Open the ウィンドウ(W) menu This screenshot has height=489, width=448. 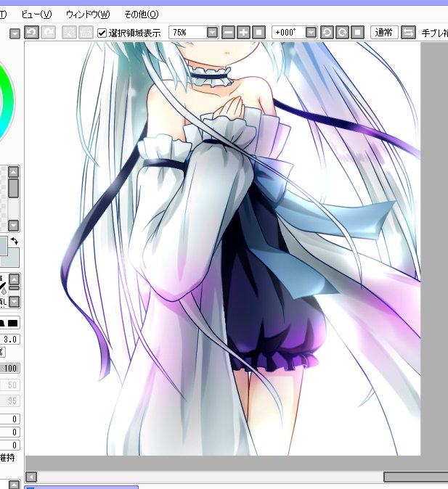coord(88,15)
